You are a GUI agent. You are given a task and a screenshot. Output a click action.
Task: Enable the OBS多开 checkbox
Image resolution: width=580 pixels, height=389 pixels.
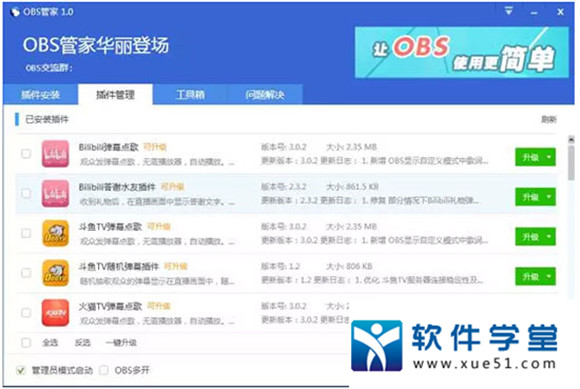tap(104, 370)
